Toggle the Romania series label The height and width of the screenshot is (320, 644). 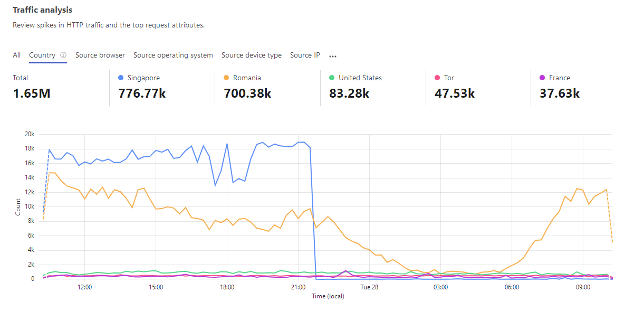point(247,78)
